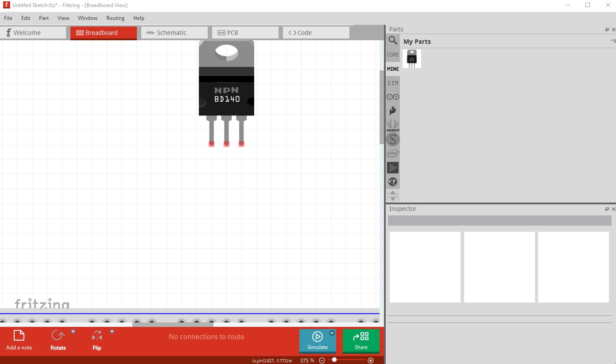Zoom out with the minus icon
Image resolution: width=616 pixels, height=364 pixels.
point(322,360)
